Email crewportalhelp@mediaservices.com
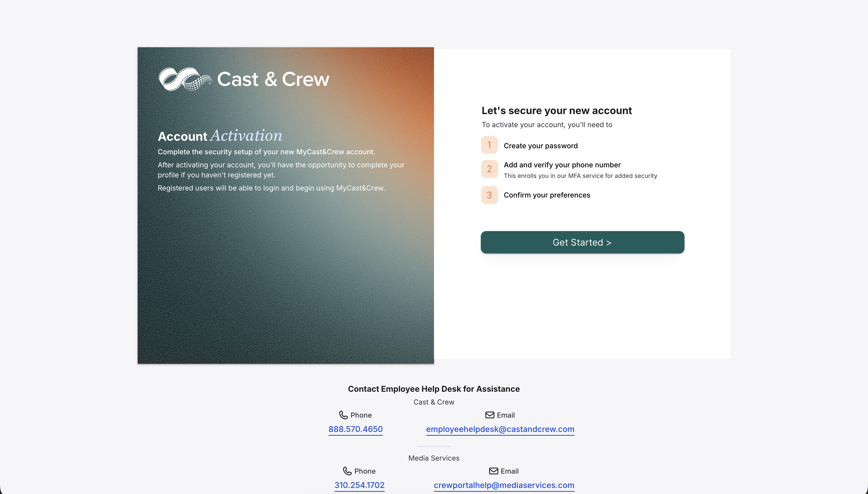This screenshot has width=868, height=494. (504, 485)
